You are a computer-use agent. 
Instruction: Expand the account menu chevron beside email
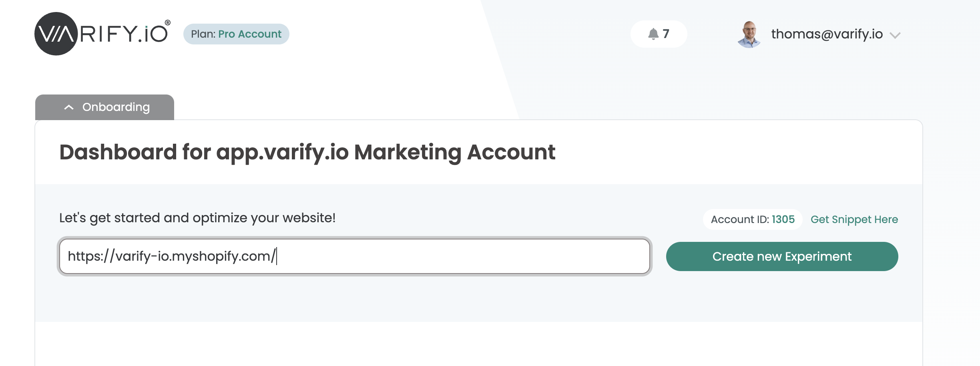pyautogui.click(x=895, y=35)
